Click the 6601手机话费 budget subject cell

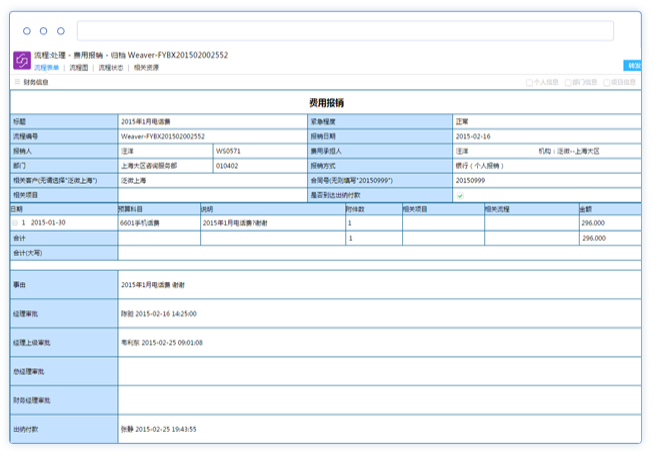[158, 223]
